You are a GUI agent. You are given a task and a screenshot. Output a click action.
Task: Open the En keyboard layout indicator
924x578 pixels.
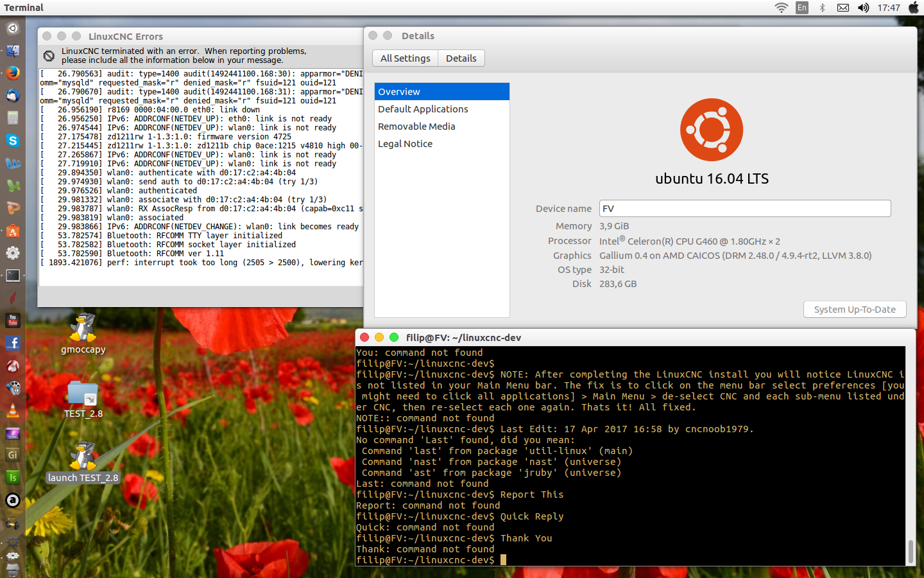802,8
